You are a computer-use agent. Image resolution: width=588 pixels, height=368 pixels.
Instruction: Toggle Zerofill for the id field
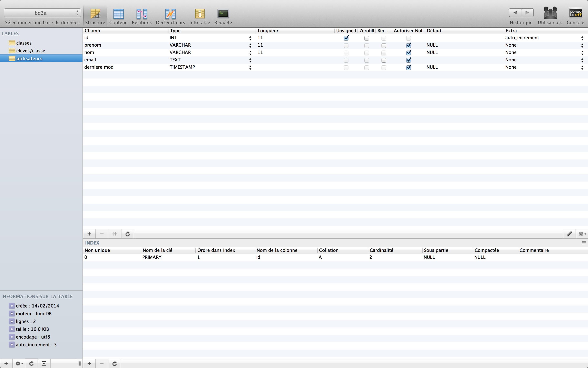367,38
